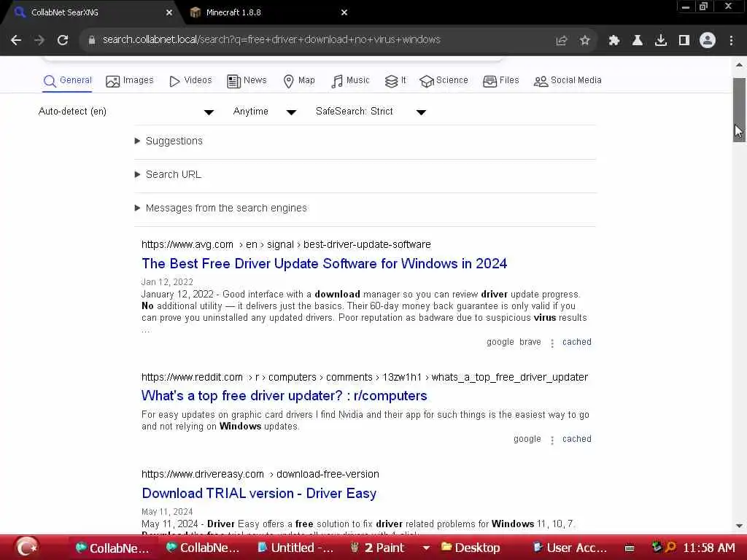Open the Anytime time range dropdown

tap(264, 112)
